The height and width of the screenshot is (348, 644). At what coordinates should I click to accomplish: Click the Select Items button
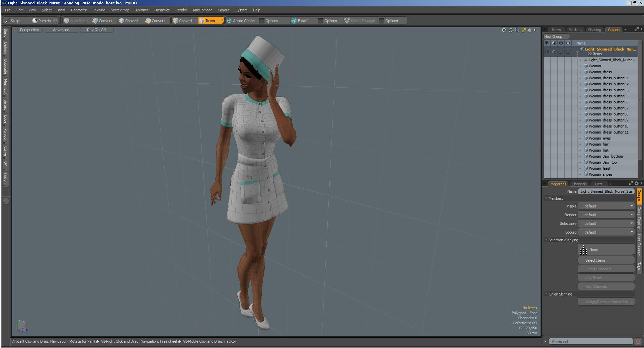tap(606, 260)
